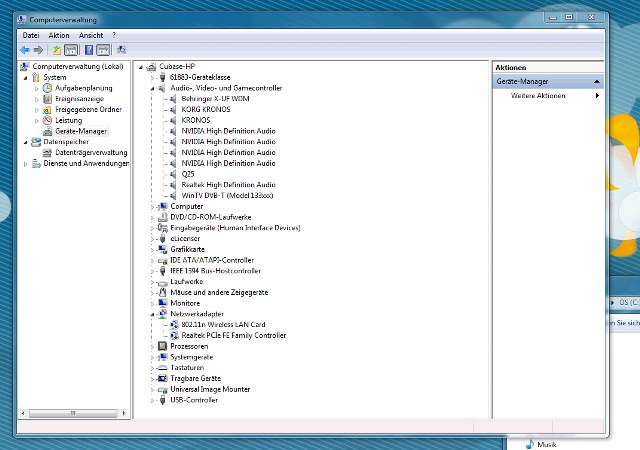Click the KORG KRONOS speaker icon
Screen dimensions: 640x450
point(173,109)
